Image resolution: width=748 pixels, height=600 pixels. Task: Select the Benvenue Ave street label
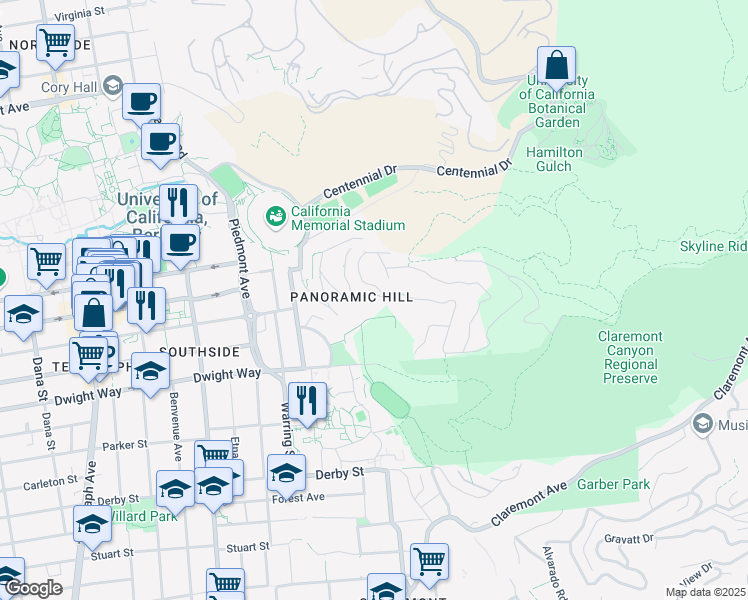click(176, 427)
